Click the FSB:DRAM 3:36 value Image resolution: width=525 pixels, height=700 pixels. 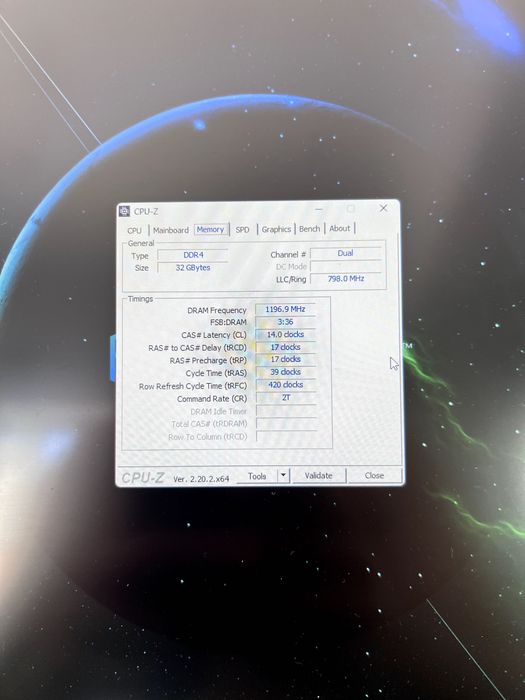(x=285, y=322)
